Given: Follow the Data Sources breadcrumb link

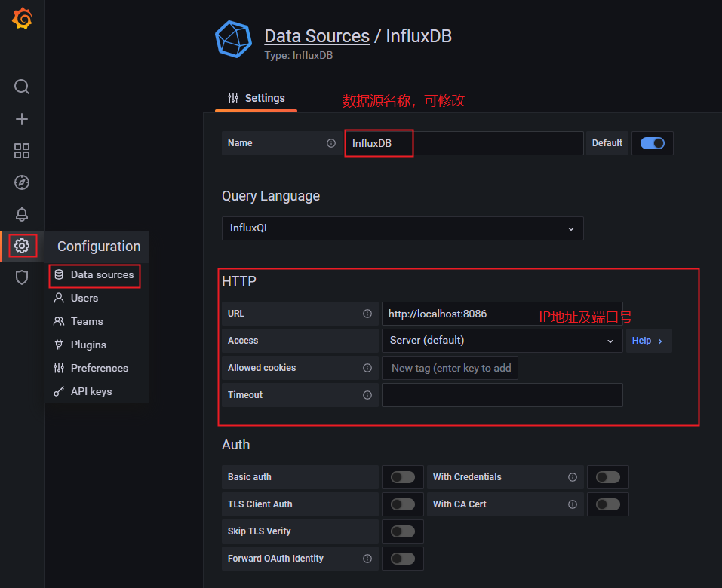Looking at the screenshot, I should click(x=317, y=36).
